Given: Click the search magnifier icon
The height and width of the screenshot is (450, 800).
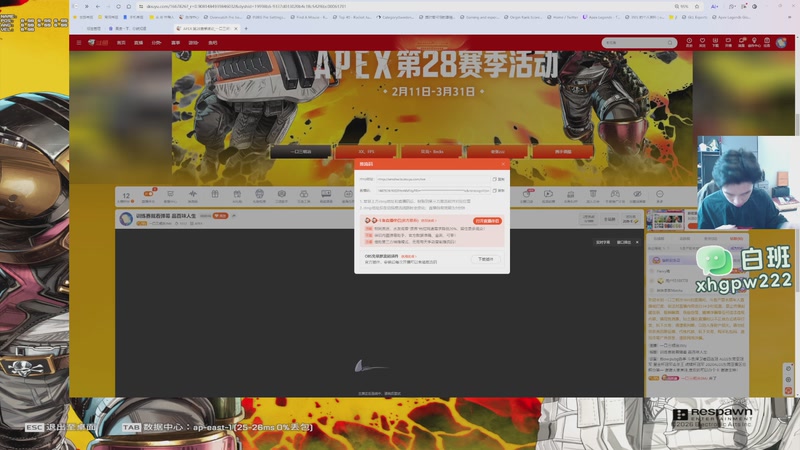Looking at the screenshot, I should pos(670,43).
